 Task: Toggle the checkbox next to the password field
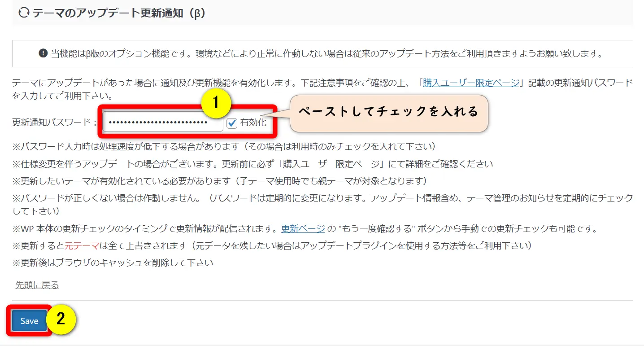pos(231,122)
